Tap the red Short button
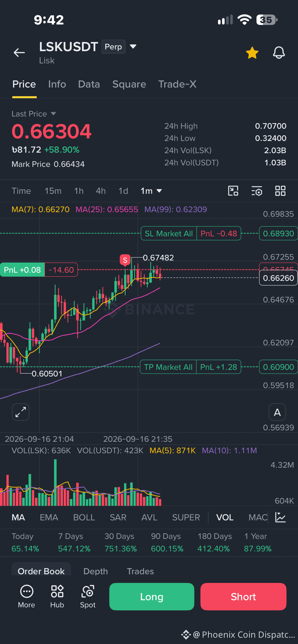The image size is (298, 644). click(x=243, y=597)
